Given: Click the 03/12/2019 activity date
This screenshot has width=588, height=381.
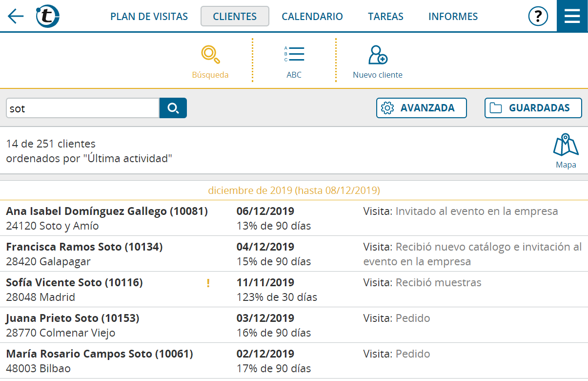Looking at the screenshot, I should click(265, 318).
